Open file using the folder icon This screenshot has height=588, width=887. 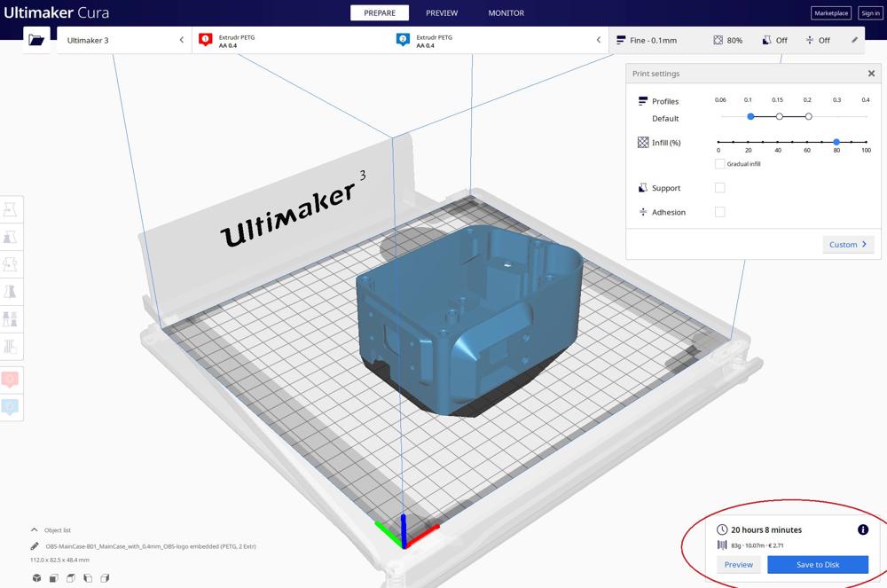[x=36, y=40]
